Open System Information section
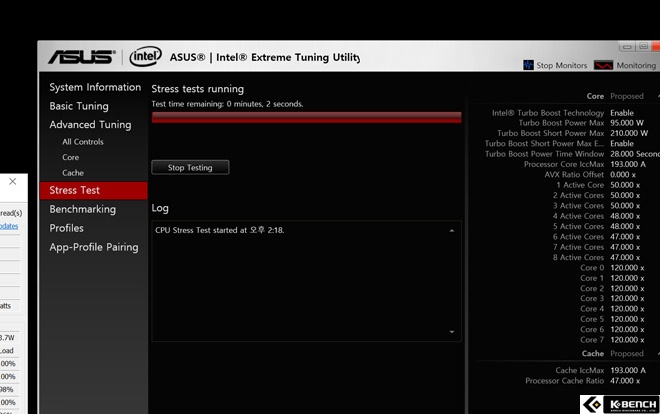The image size is (660, 414). 95,87
